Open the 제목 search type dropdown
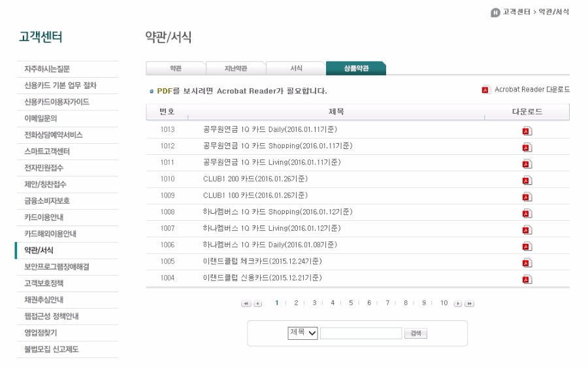This screenshot has height=368, width=588. coord(302,333)
